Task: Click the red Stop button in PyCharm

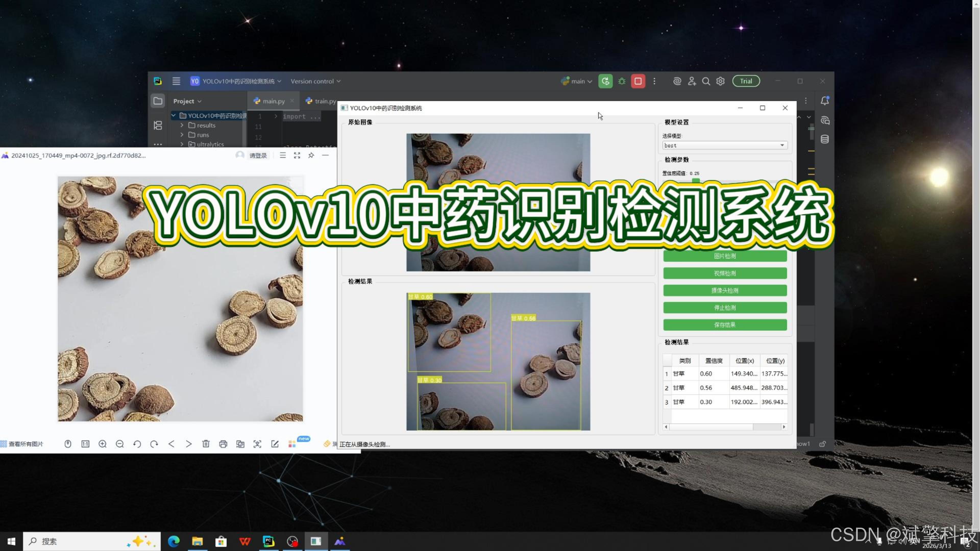Action: (x=638, y=81)
